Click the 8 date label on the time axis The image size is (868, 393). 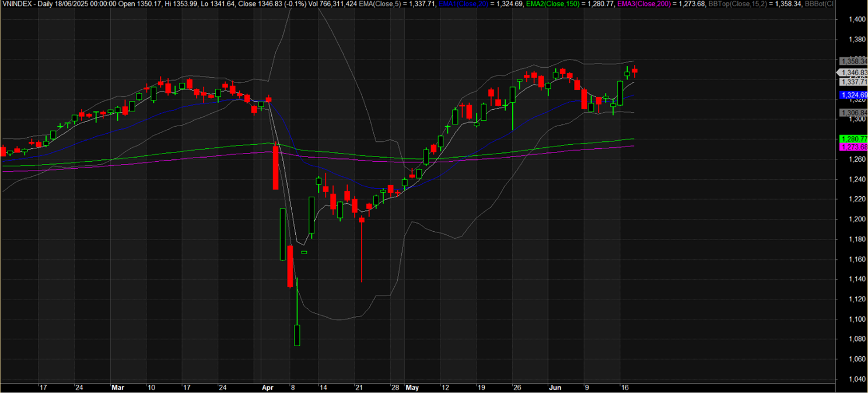293,387
